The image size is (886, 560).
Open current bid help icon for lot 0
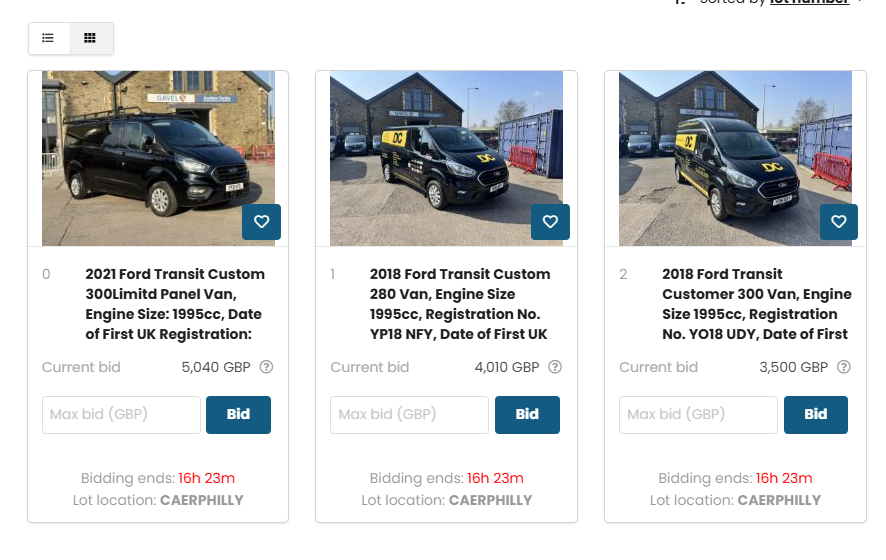[x=266, y=367]
